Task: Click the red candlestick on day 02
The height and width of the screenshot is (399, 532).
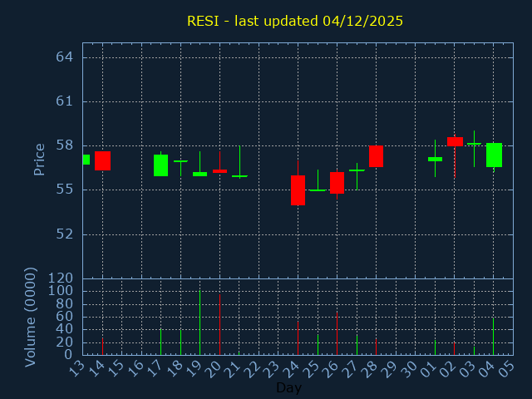Action: (455, 141)
